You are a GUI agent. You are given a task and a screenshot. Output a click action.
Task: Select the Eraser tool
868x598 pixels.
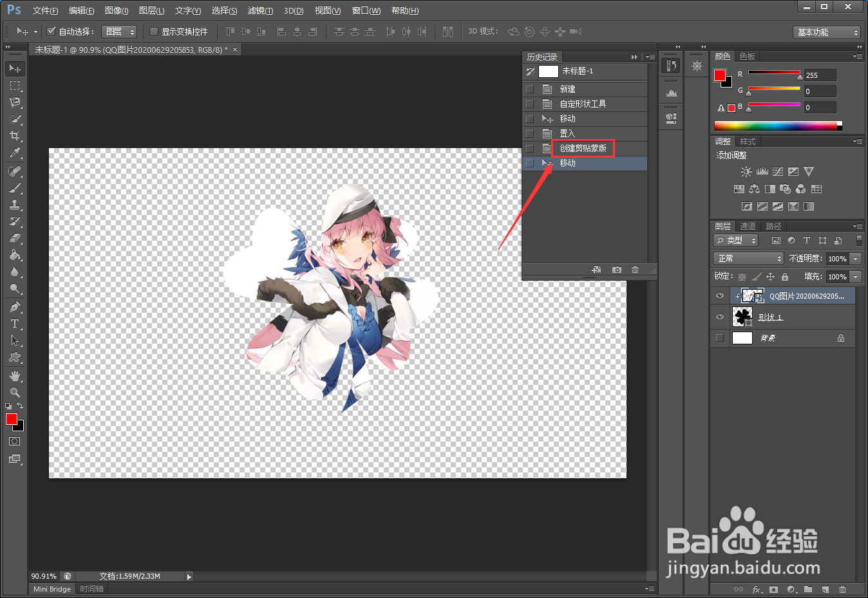click(14, 238)
